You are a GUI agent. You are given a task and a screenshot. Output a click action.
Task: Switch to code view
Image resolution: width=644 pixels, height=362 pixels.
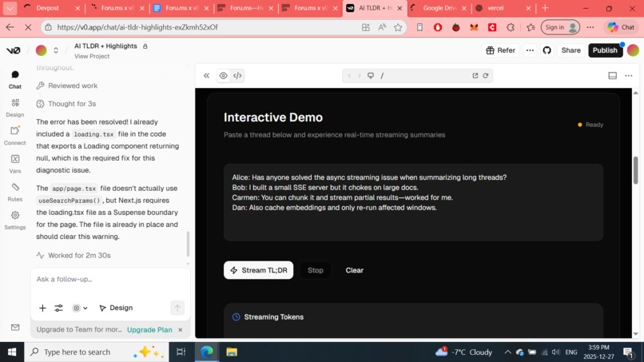tap(237, 76)
